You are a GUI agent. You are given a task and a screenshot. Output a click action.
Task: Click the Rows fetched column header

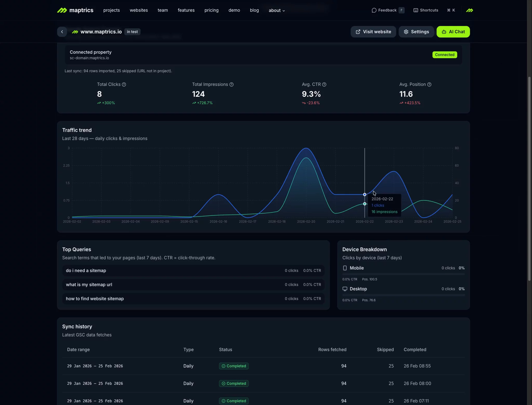click(x=332, y=349)
